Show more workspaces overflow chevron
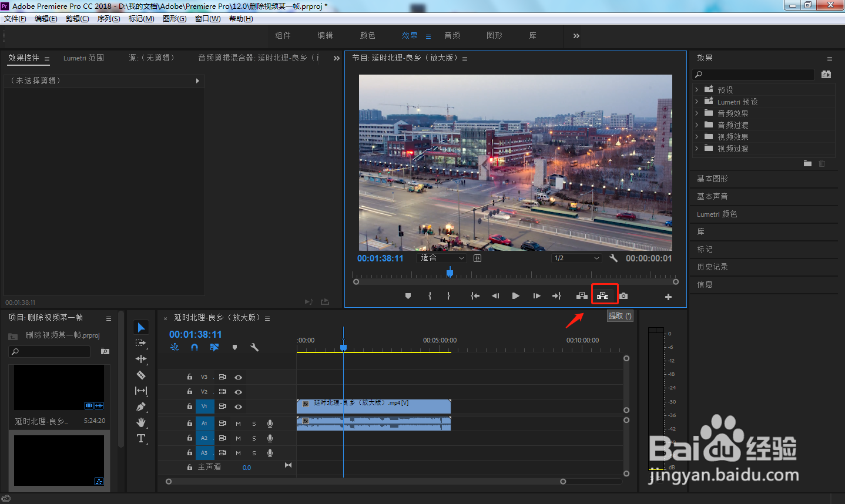Viewport: 845px width, 504px height. point(576,36)
